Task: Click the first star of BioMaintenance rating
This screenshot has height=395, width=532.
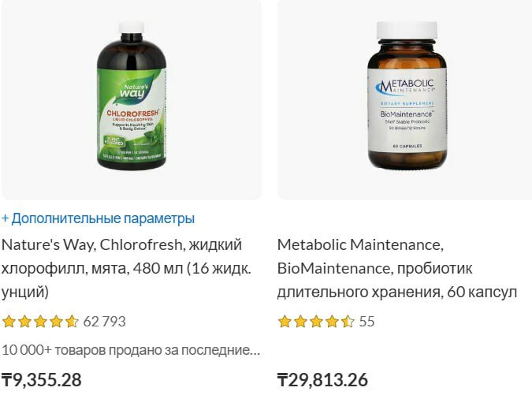Action: 285,322
